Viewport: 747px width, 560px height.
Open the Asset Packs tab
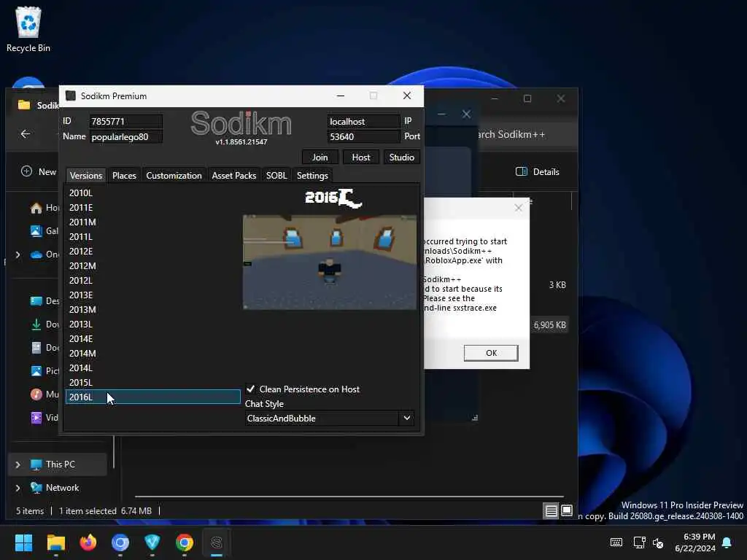pos(234,176)
